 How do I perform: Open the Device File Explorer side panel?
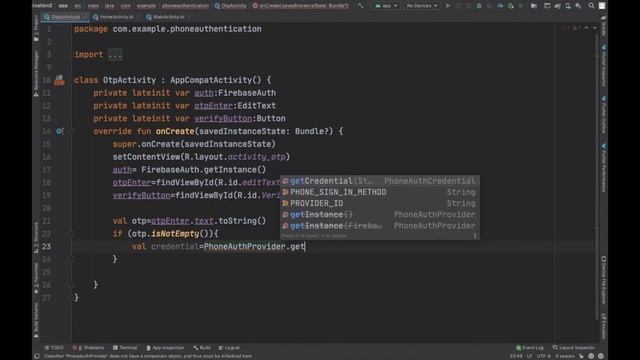(x=604, y=280)
